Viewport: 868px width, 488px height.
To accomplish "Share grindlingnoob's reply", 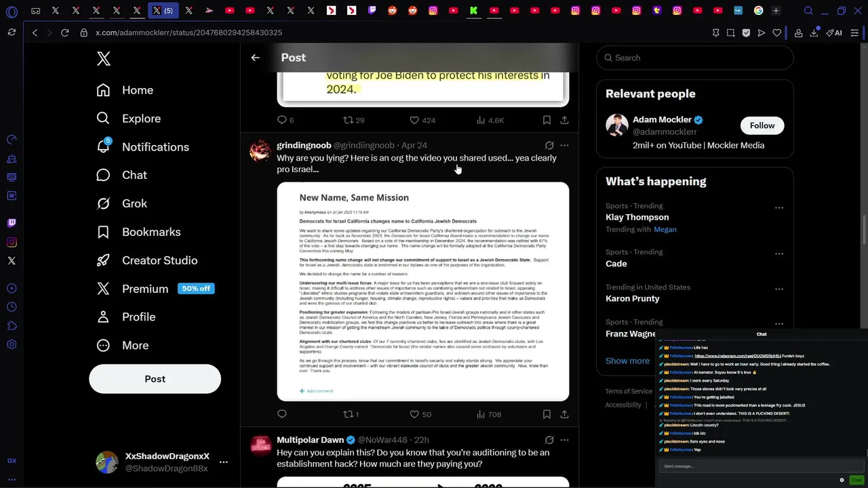I will coord(564,414).
